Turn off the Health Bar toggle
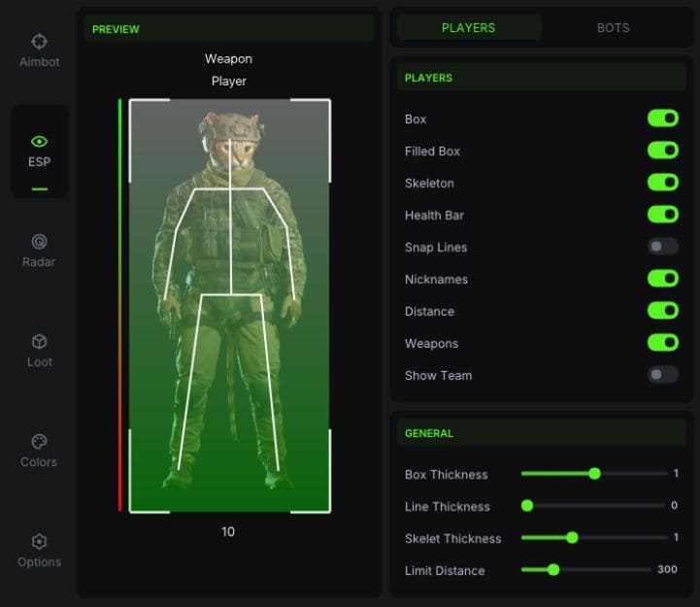This screenshot has height=607, width=700. coord(663,215)
